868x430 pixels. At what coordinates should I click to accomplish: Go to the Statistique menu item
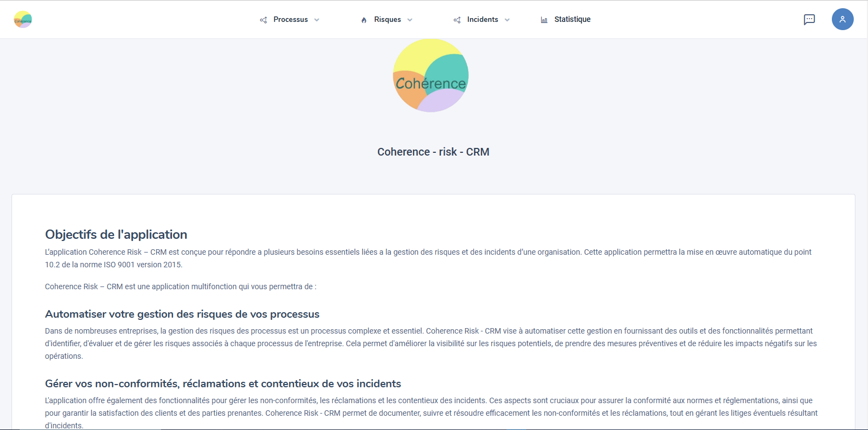[572, 19]
